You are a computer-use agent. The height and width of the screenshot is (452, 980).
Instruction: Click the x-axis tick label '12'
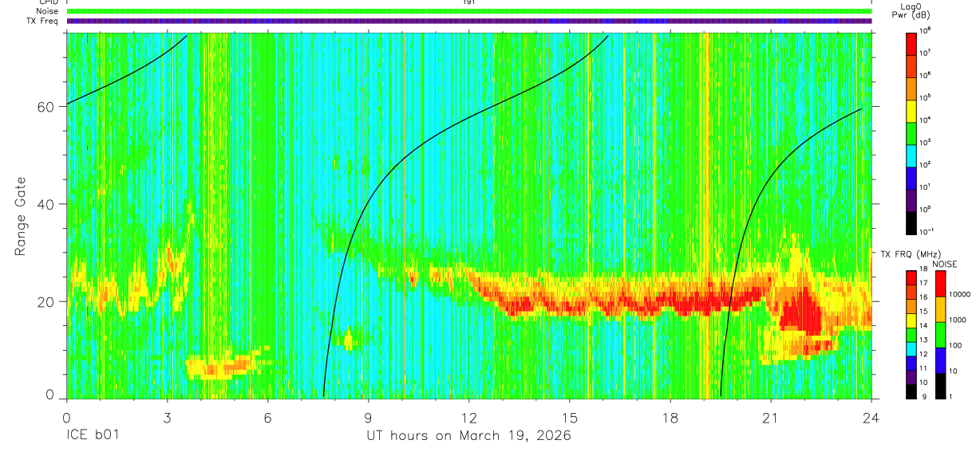coord(468,418)
